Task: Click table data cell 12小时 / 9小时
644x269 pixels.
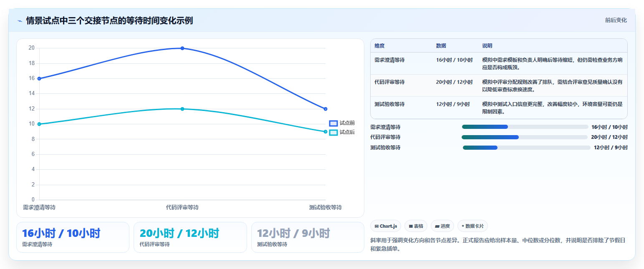Action: [x=453, y=104]
